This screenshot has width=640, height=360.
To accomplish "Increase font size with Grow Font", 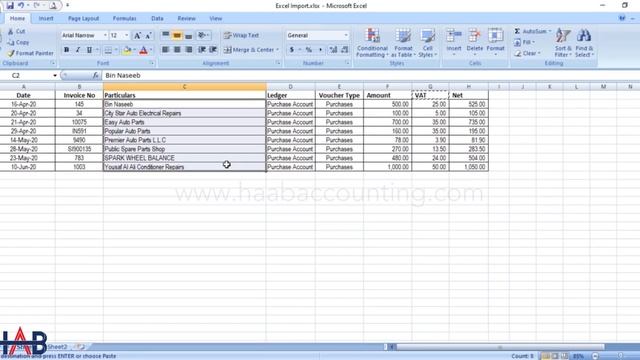I will click(138, 36).
